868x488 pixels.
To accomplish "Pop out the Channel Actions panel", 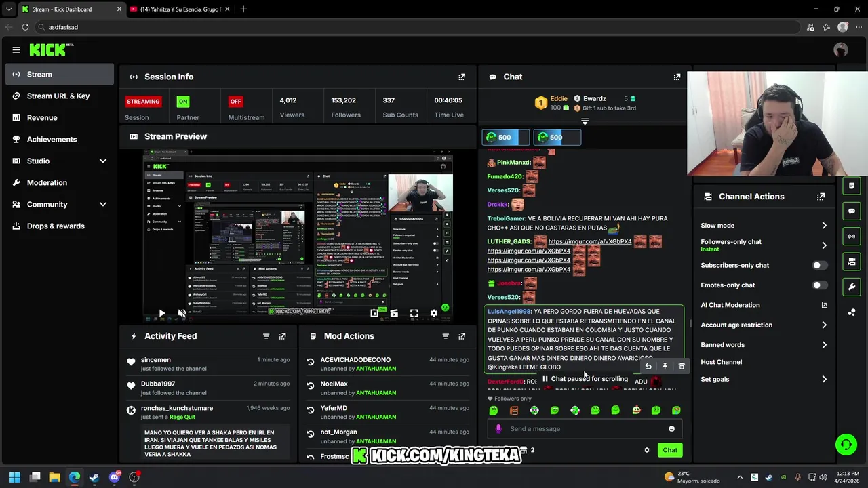I will pyautogui.click(x=821, y=197).
